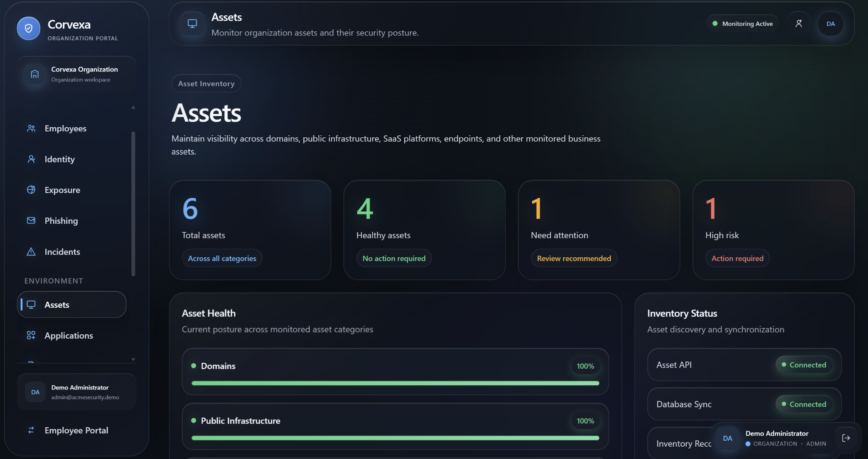This screenshot has width=868, height=459.
Task: Click the Phishing envelope icon
Action: pyautogui.click(x=31, y=220)
